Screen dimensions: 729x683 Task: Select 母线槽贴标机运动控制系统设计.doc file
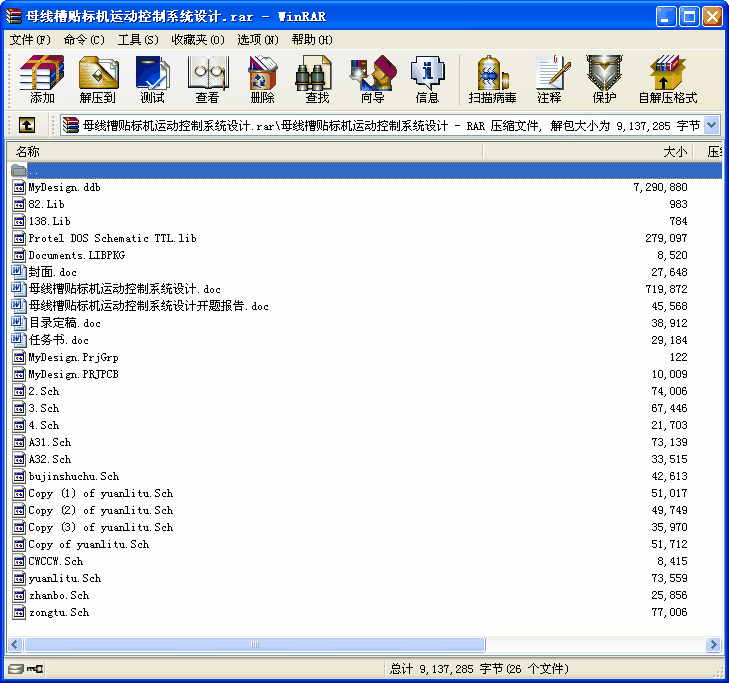coord(125,289)
